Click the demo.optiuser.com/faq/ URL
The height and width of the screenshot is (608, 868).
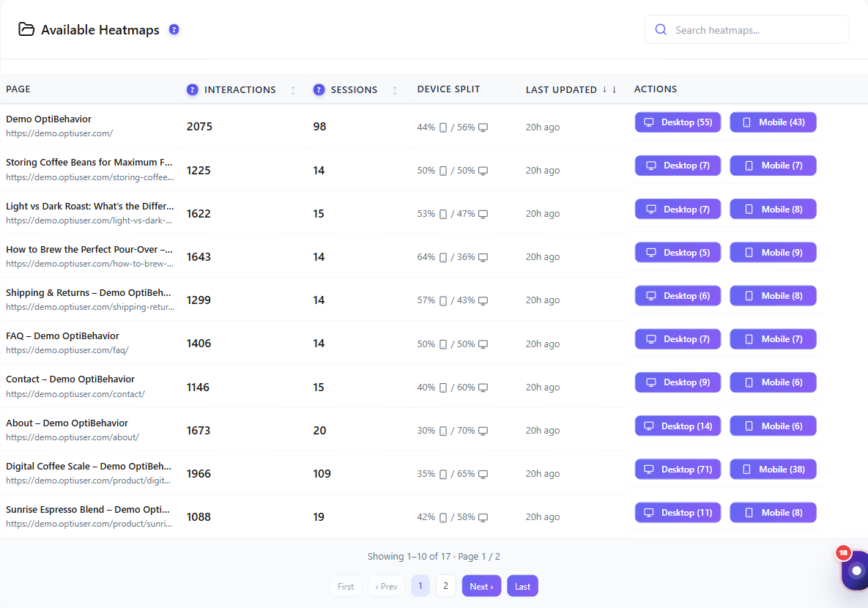point(67,350)
